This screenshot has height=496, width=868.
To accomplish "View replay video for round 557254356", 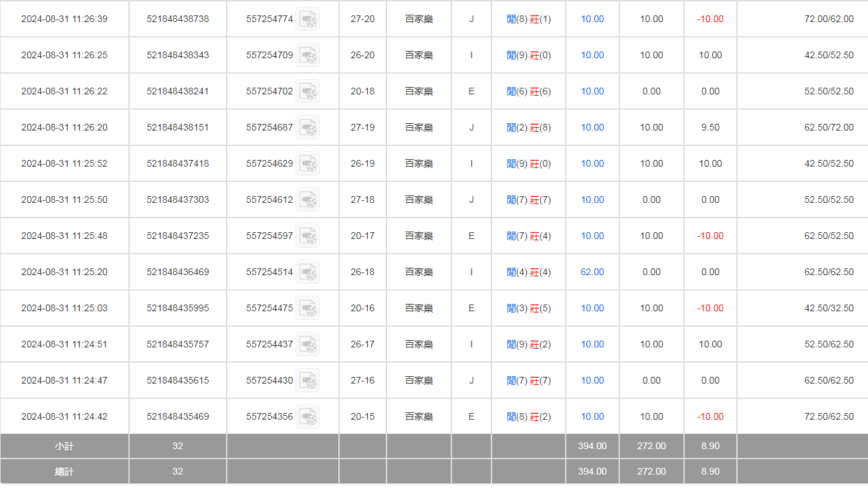I will pyautogui.click(x=308, y=417).
